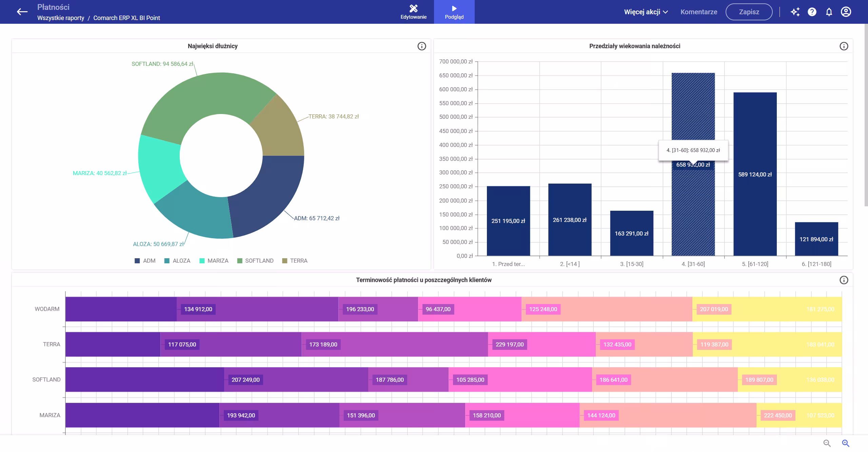This screenshot has height=452, width=868.
Task: Show info for Terminowość płatności chart
Action: (x=844, y=280)
